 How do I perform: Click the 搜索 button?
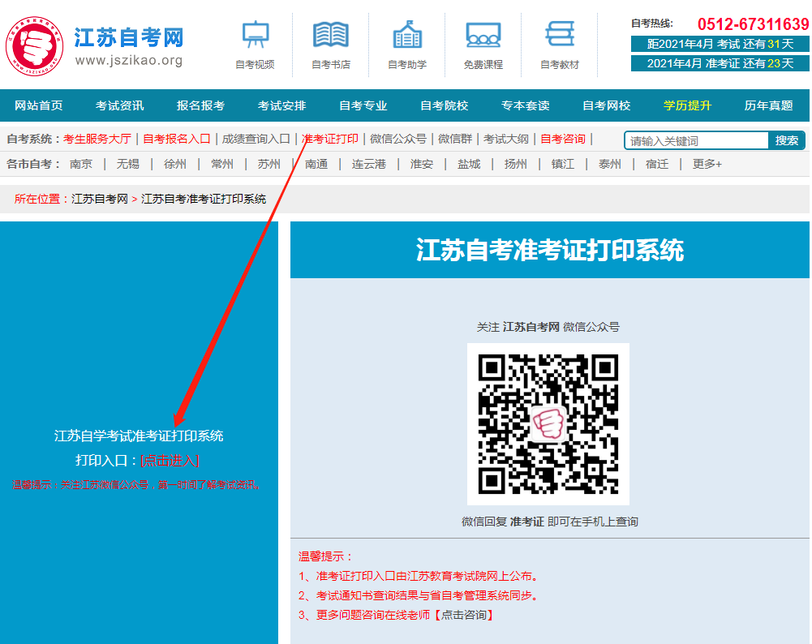pyautogui.click(x=787, y=141)
